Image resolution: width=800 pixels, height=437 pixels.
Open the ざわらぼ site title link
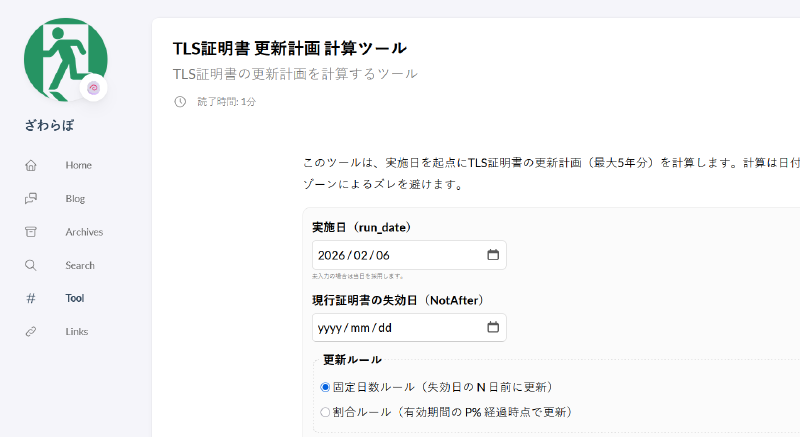click(49, 125)
